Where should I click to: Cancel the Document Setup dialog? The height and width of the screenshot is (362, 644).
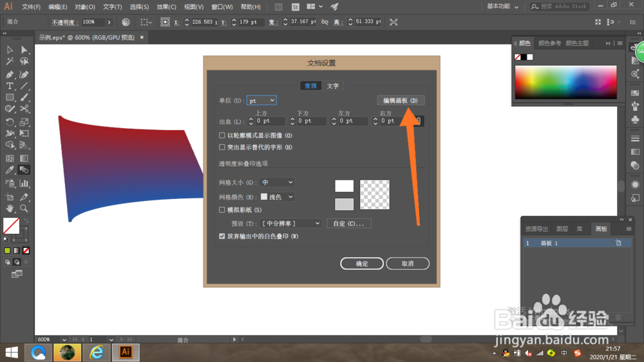408,263
